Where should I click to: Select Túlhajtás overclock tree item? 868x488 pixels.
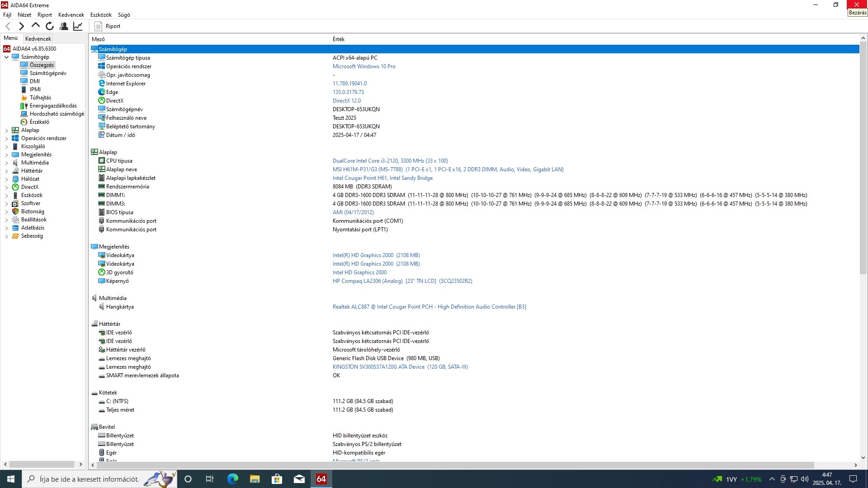(40, 98)
